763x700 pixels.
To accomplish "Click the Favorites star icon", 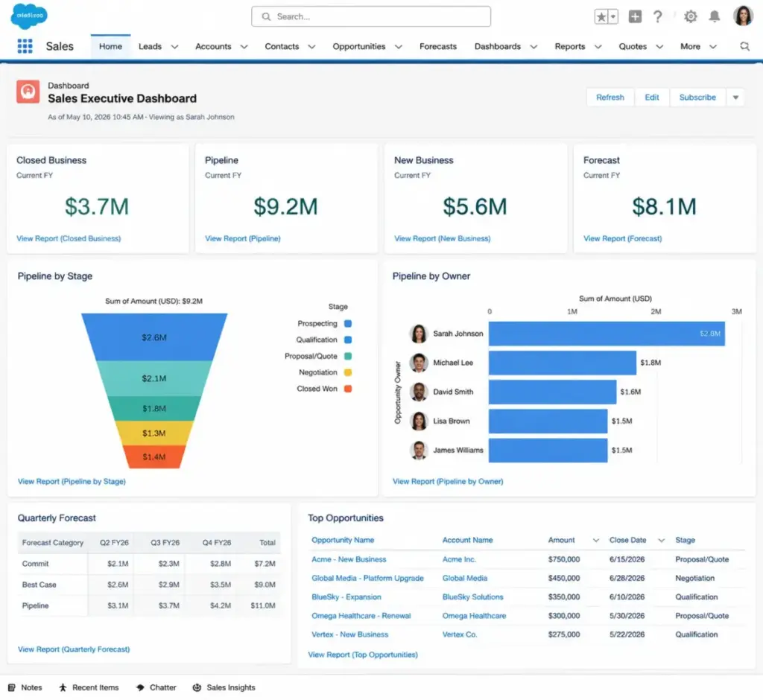I will (x=601, y=17).
